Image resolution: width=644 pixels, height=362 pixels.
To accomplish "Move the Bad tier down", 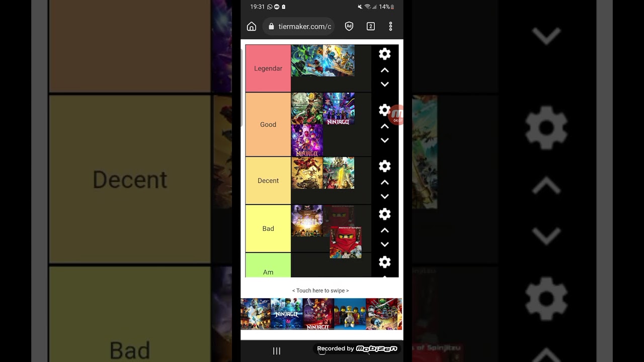I will tap(385, 244).
